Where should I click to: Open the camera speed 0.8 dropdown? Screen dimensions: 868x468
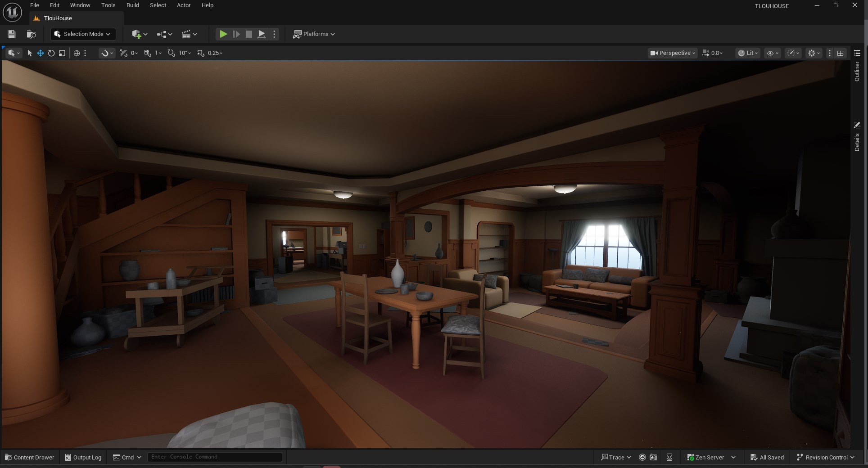coord(713,53)
